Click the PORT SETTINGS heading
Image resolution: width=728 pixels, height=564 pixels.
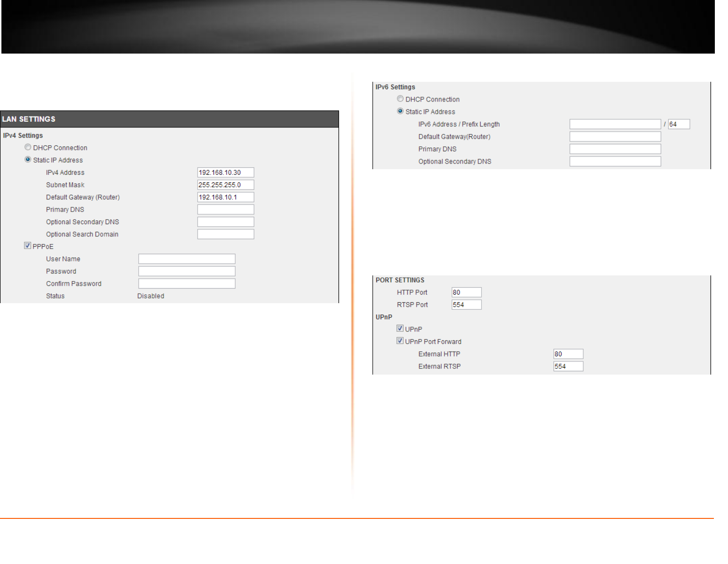click(x=400, y=280)
